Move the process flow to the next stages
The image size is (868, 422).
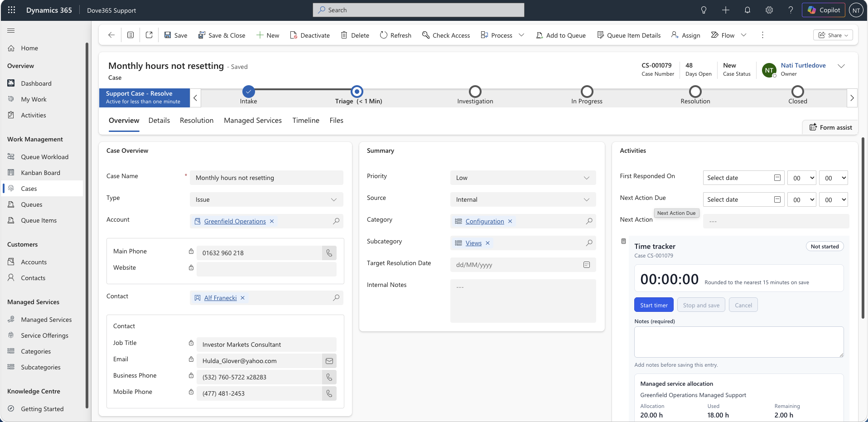pyautogui.click(x=852, y=98)
